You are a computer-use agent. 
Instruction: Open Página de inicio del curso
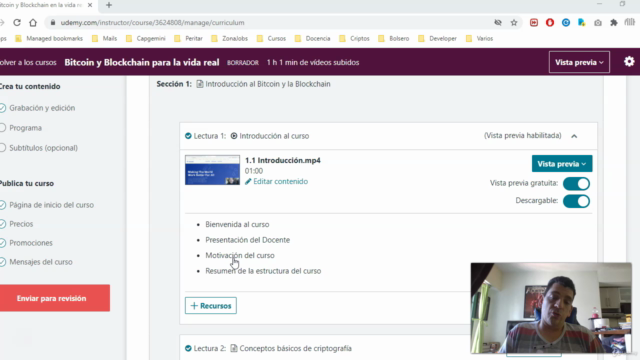pyautogui.click(x=51, y=205)
